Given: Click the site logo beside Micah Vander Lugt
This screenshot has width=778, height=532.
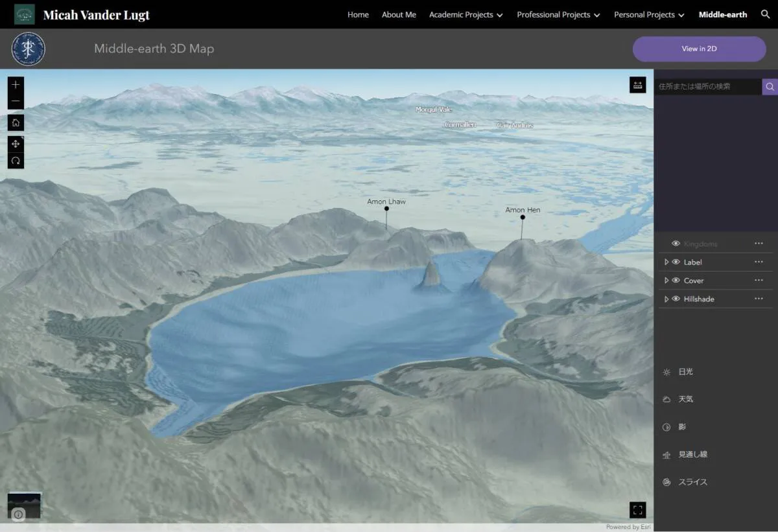Looking at the screenshot, I should point(25,14).
